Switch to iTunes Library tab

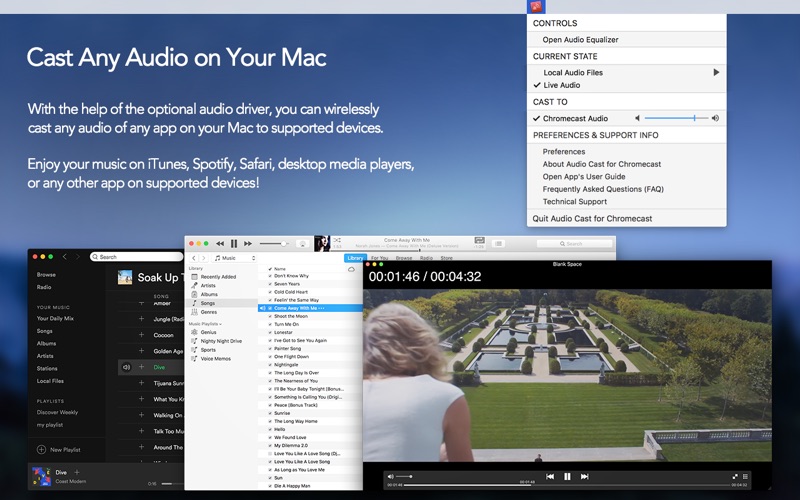click(x=355, y=258)
